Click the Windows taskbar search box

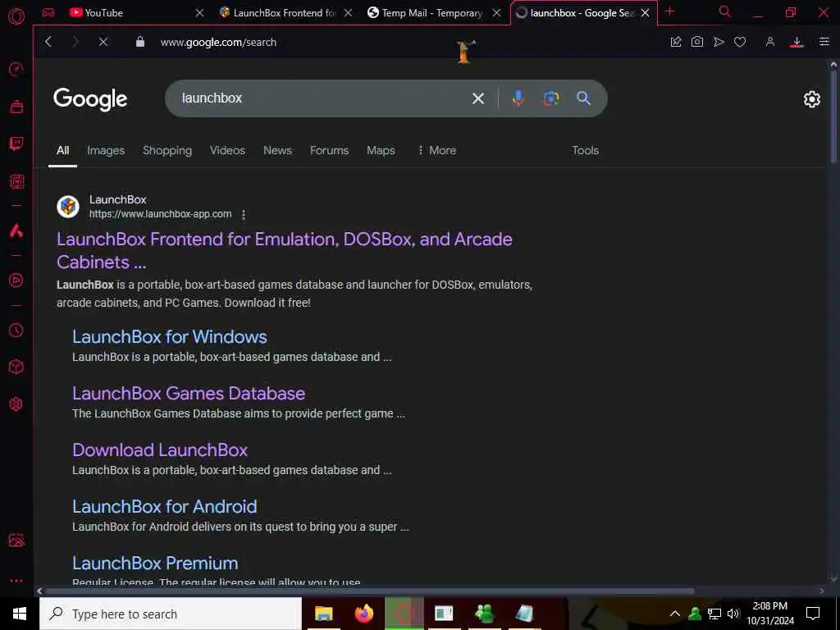point(171,614)
